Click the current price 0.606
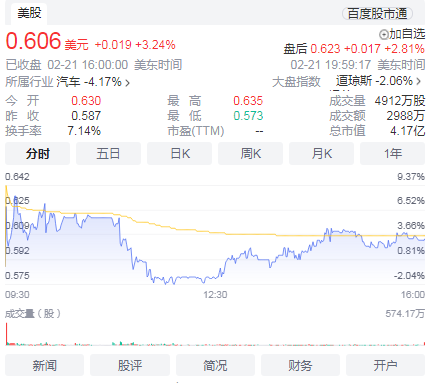 (33, 41)
